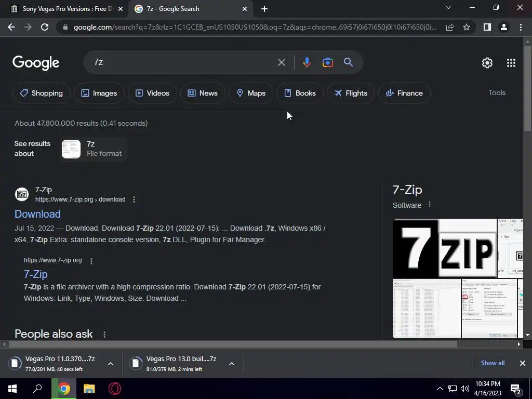Open options for 7-Zip Software panel
Image resolution: width=532 pixels, height=399 pixels.
pos(430,205)
